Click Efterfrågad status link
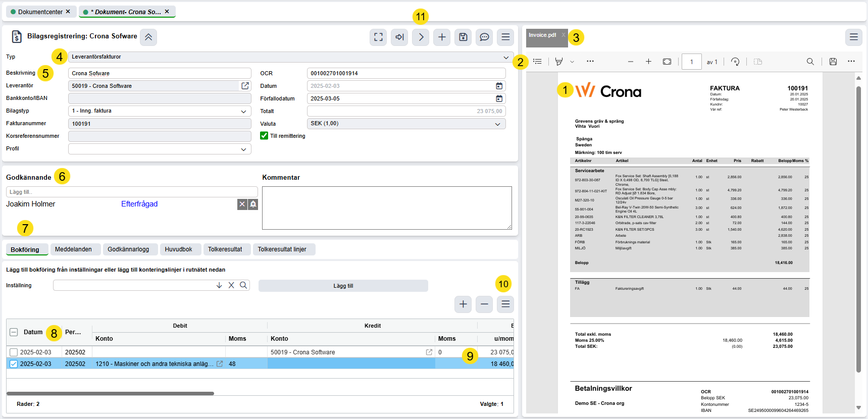This screenshot has height=419, width=868. coord(139,204)
